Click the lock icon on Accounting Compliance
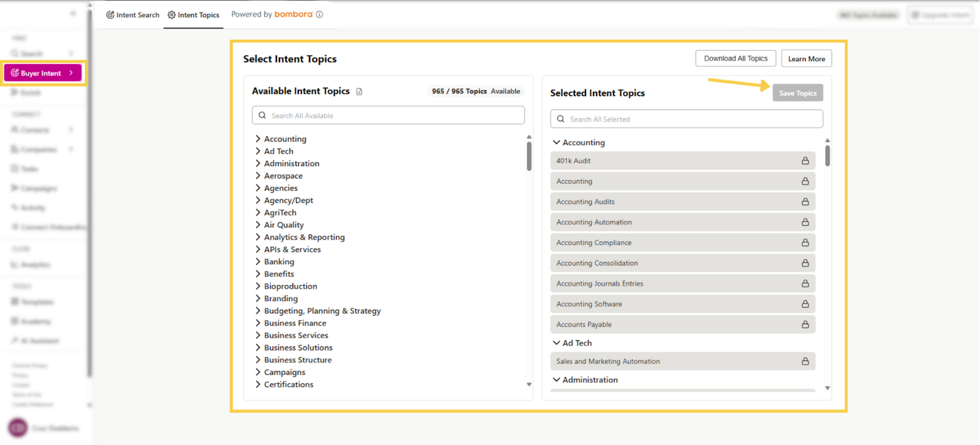Screen dimensions: 980x445 point(805,243)
